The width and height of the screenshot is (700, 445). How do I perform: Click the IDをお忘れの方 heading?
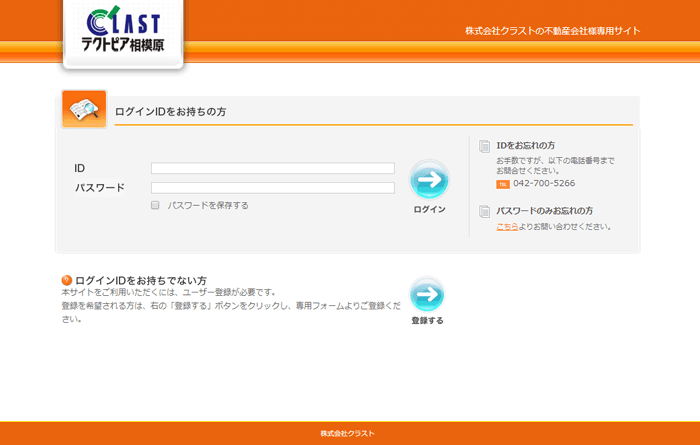pos(526,146)
